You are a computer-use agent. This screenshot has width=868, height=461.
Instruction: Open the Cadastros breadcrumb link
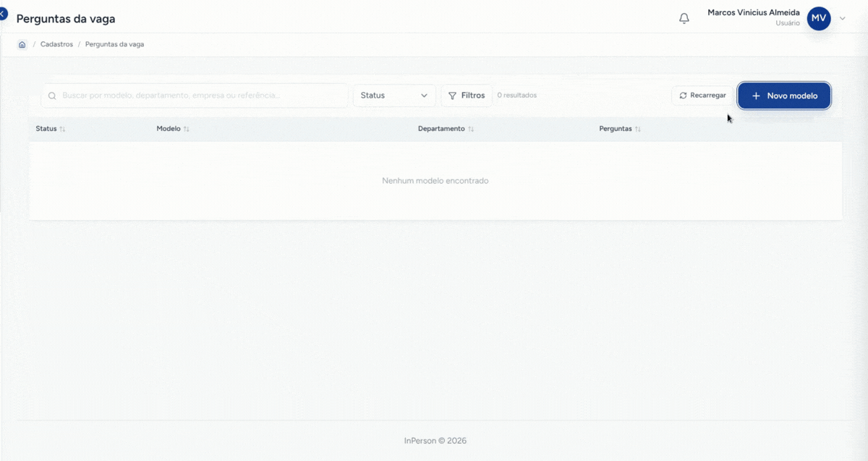point(56,44)
